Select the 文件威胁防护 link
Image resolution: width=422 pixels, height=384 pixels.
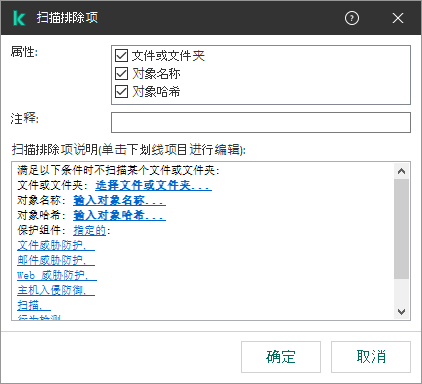click(x=56, y=245)
